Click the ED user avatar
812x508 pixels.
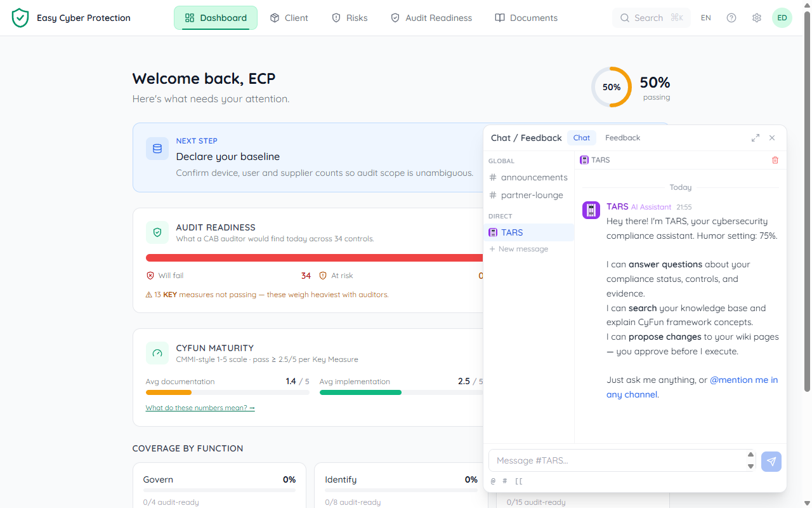click(782, 18)
